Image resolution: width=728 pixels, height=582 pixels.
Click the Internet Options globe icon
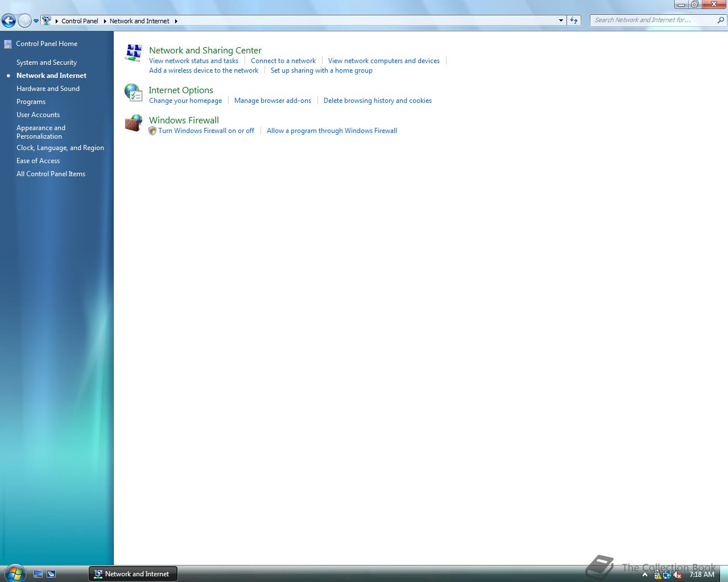pos(133,93)
